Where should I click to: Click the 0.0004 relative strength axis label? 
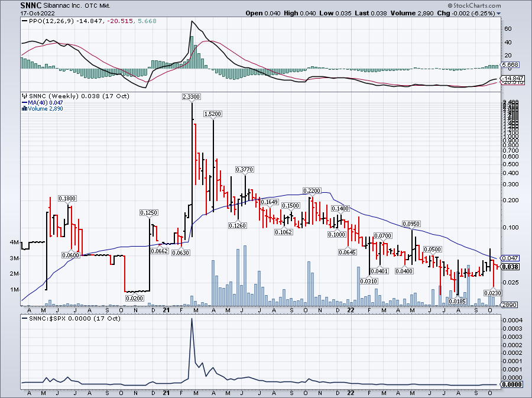point(512,321)
